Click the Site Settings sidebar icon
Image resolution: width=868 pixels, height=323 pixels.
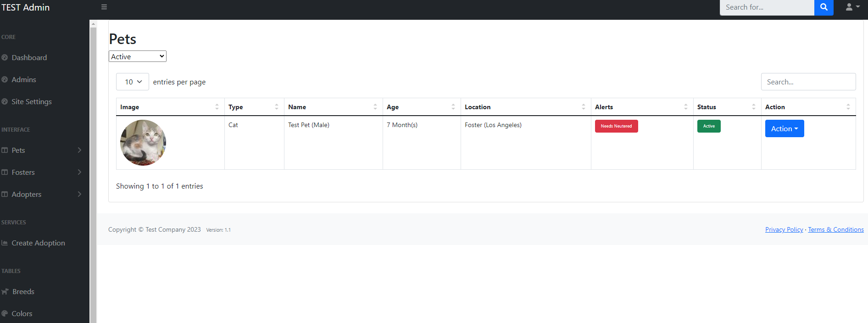5,101
